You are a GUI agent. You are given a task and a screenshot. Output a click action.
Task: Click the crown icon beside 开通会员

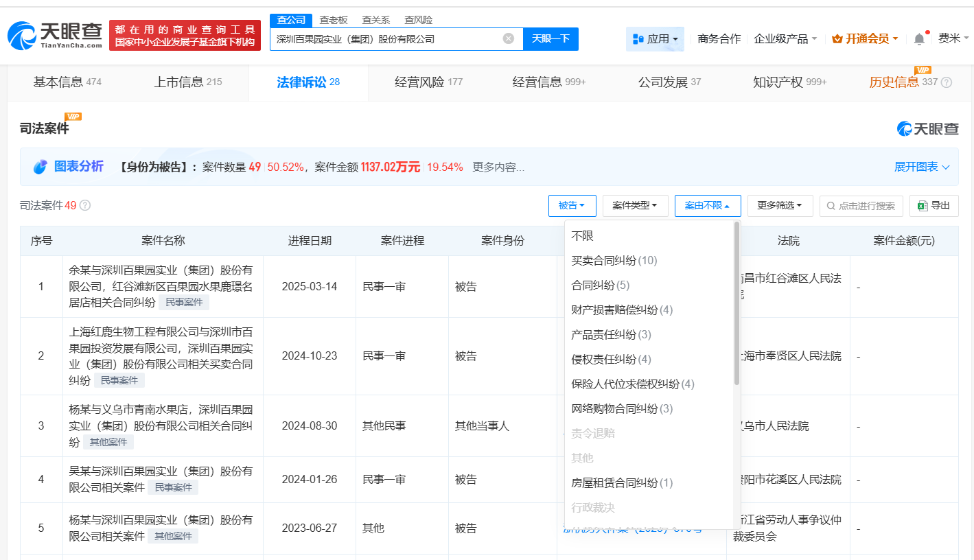(x=838, y=38)
